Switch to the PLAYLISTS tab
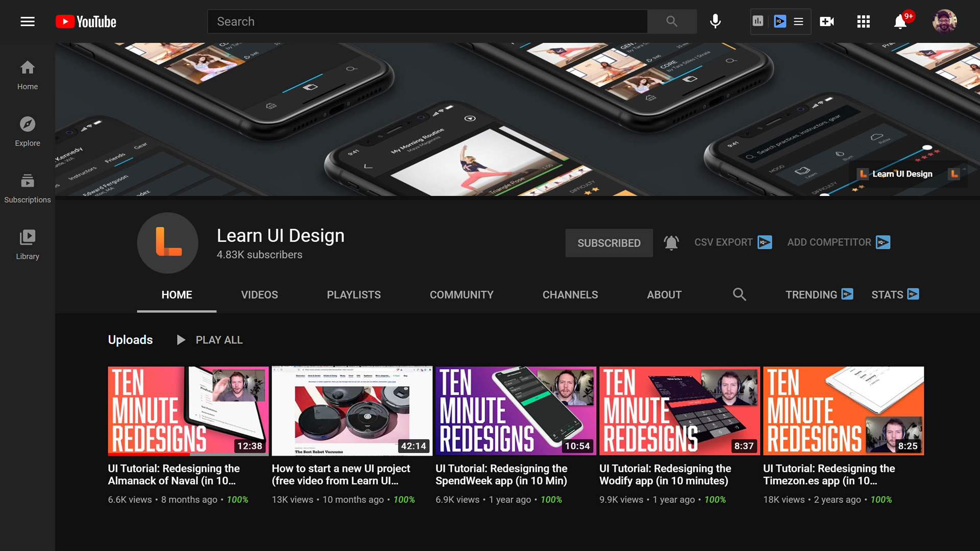 click(x=354, y=295)
